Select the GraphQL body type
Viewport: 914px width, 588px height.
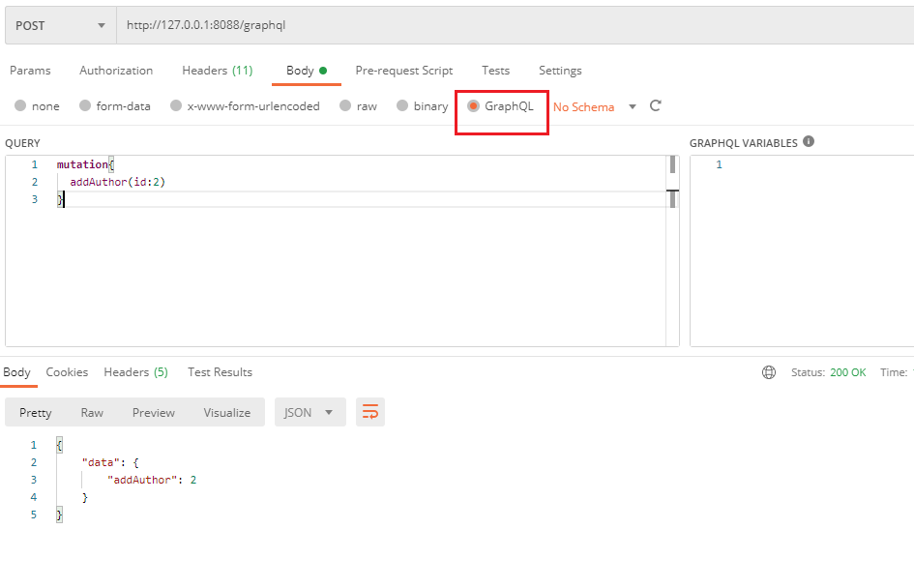(501, 106)
